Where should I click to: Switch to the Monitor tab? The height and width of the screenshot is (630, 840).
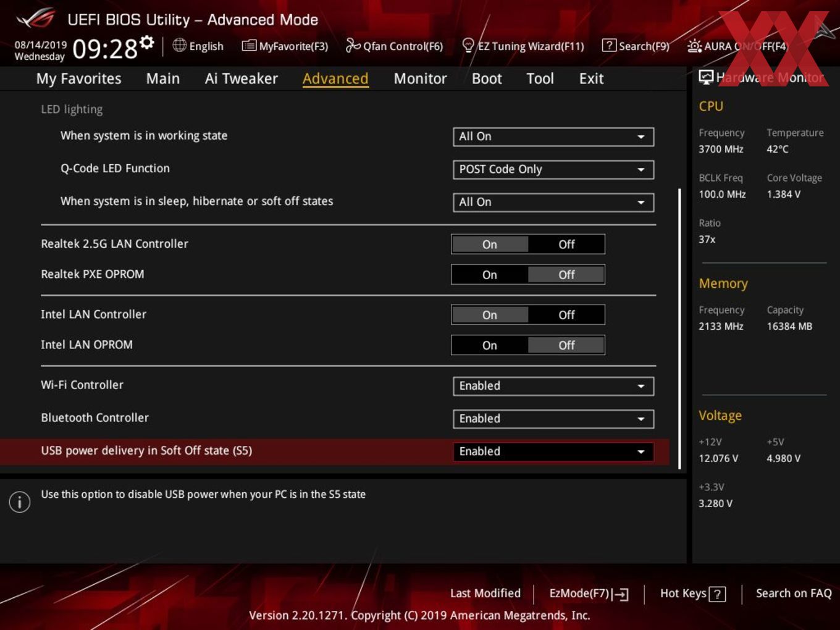pyautogui.click(x=420, y=78)
